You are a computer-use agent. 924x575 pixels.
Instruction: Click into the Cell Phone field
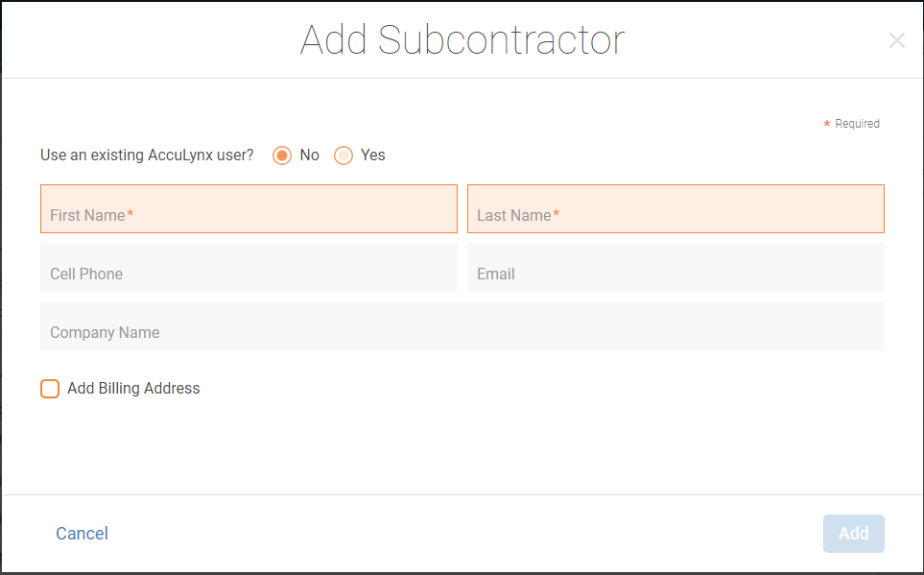(249, 267)
